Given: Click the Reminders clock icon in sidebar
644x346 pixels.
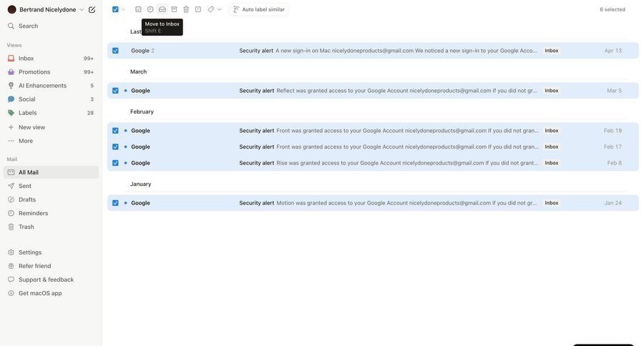Looking at the screenshot, I should pos(11,213).
